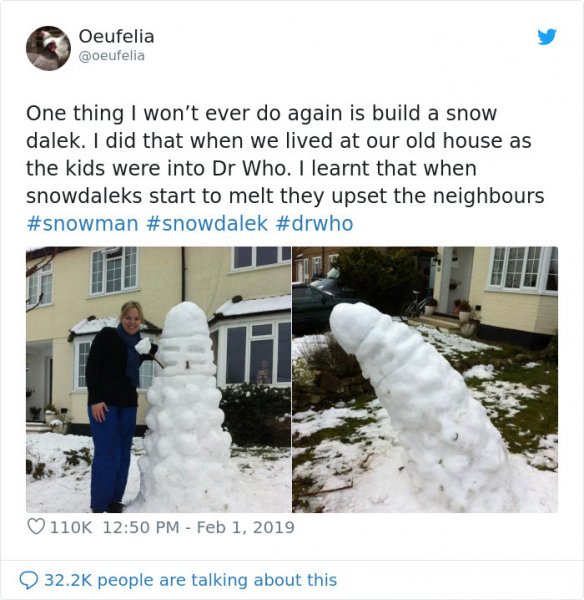Viewport: 584px width, 600px height.
Task: Click the snowball held in left photo
Action: click(x=143, y=345)
